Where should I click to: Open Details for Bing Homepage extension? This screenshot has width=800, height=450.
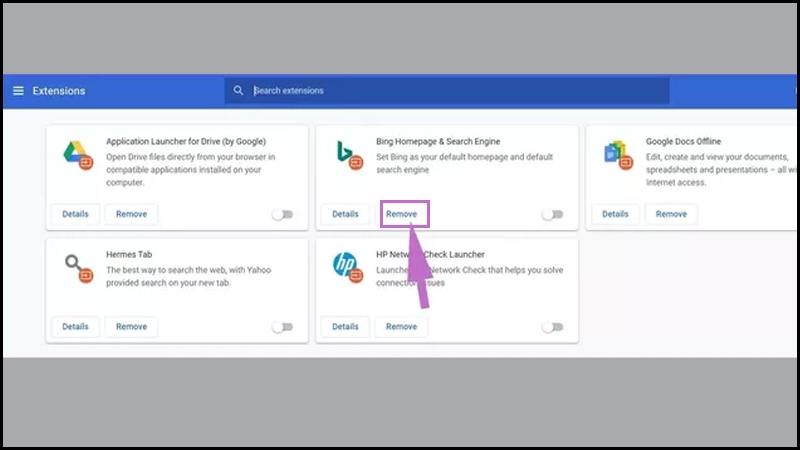click(345, 214)
